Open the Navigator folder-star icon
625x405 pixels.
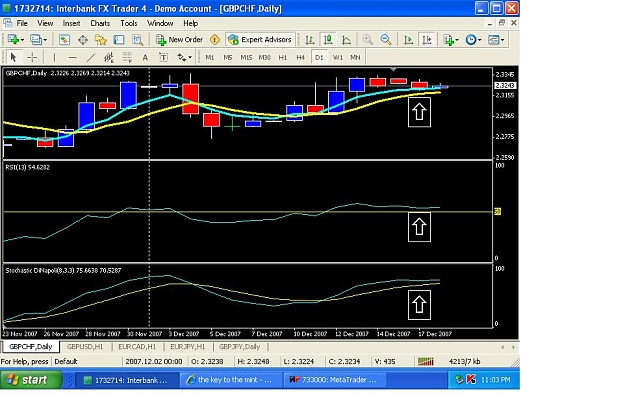pyautogui.click(x=100, y=39)
